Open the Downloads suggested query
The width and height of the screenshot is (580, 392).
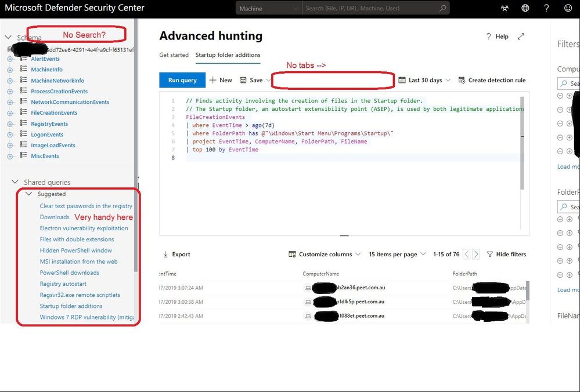pyautogui.click(x=55, y=217)
